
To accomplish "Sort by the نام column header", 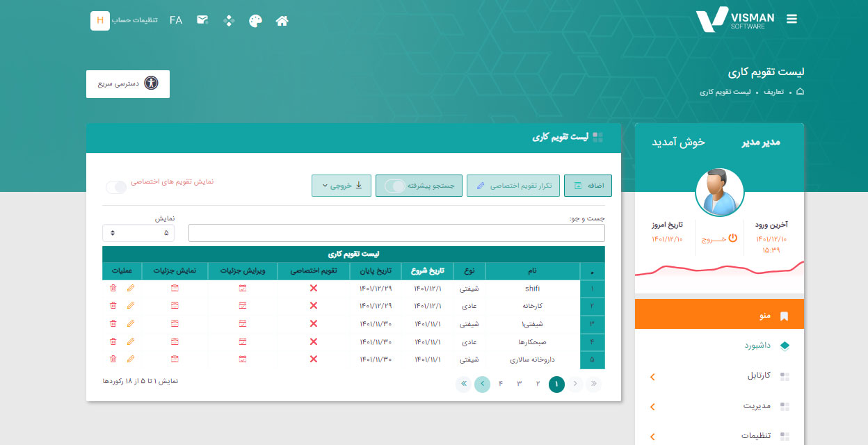I will coord(533,271).
